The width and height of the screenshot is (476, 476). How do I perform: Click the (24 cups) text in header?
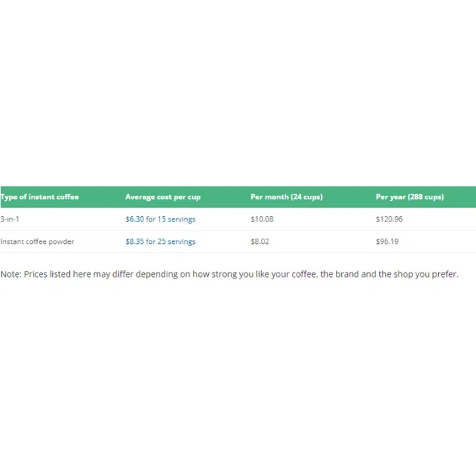307,197
